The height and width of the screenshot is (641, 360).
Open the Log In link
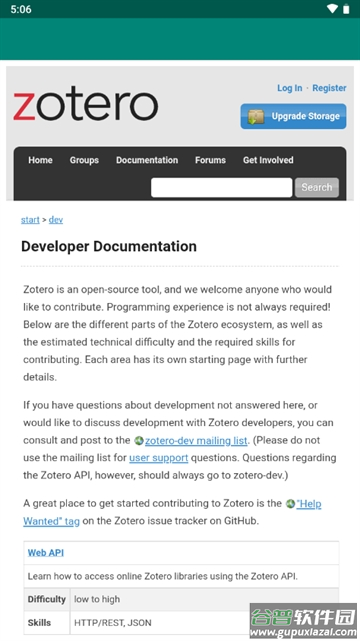[x=290, y=88]
